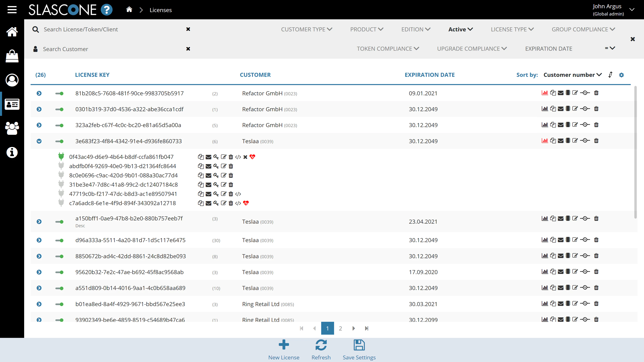
Task: Click the green plug icon for token 0f43ac49
Action: tap(61, 156)
